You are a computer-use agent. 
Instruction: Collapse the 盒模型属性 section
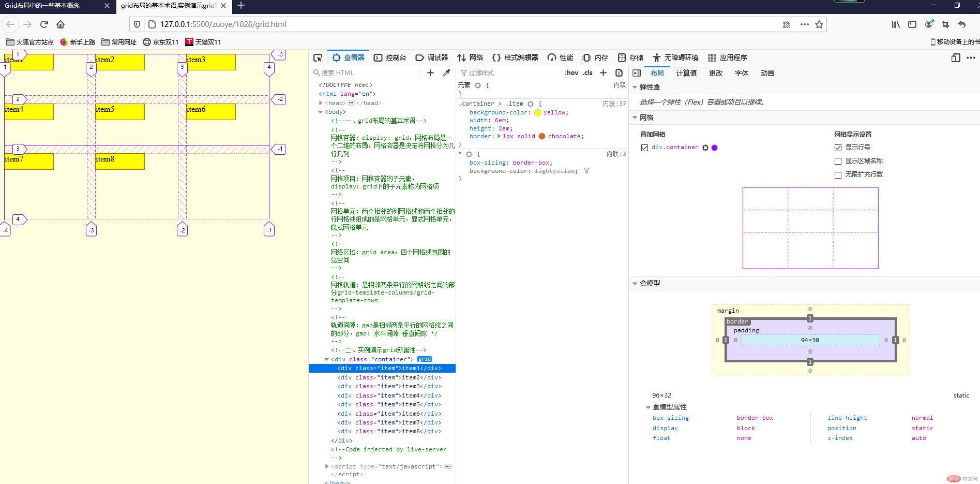point(648,407)
